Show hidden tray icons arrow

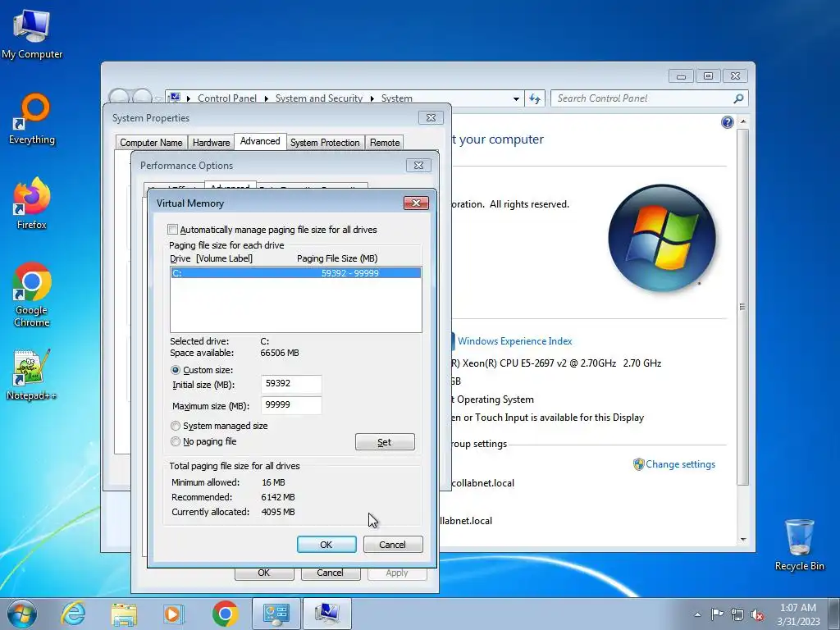coord(697,614)
